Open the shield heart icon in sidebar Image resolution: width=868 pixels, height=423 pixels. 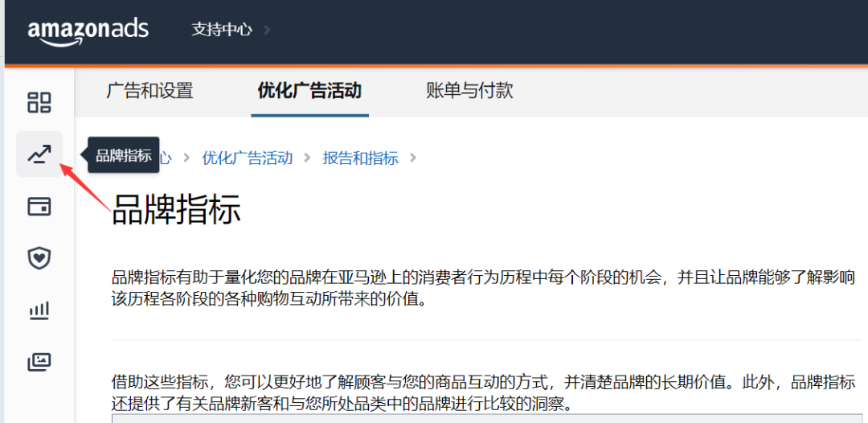click(39, 258)
